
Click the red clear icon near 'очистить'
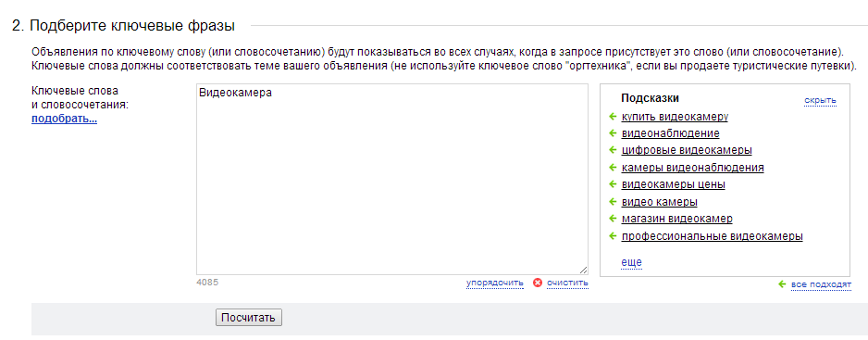coord(537,283)
